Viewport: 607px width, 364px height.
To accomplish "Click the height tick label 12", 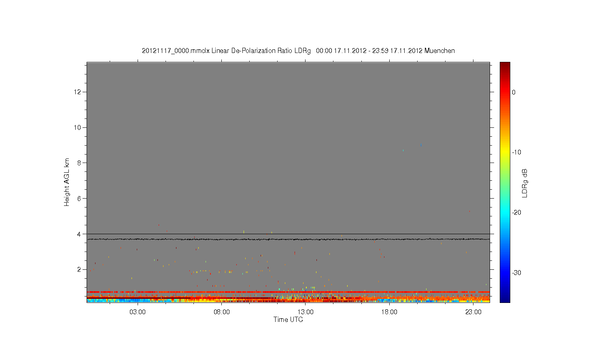I will click(x=78, y=92).
